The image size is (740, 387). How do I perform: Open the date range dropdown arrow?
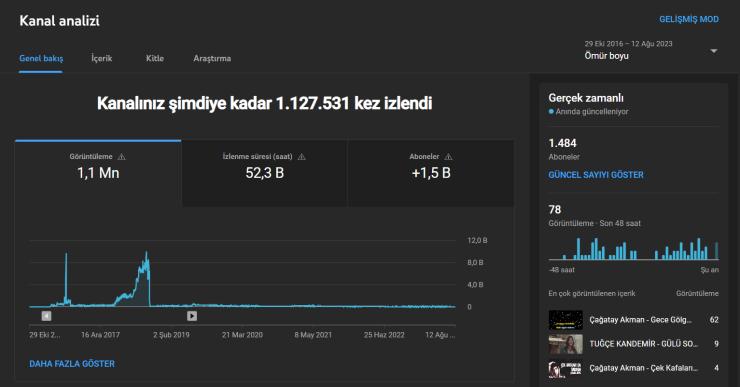pos(714,51)
